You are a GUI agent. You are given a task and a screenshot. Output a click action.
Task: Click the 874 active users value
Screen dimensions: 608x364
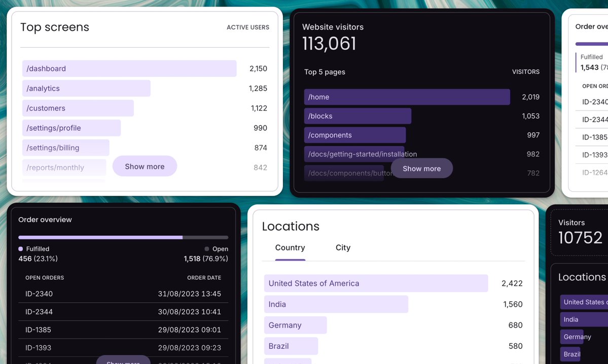point(261,148)
